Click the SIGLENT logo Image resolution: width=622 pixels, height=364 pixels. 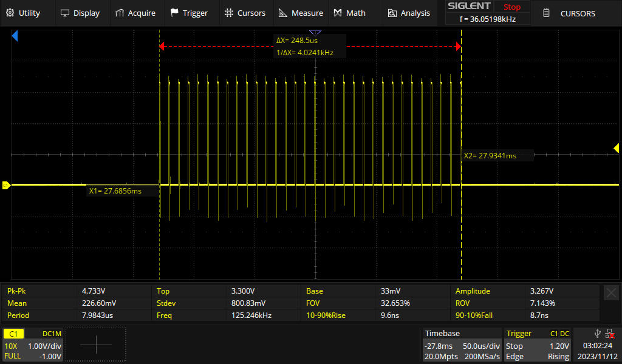pos(469,6)
